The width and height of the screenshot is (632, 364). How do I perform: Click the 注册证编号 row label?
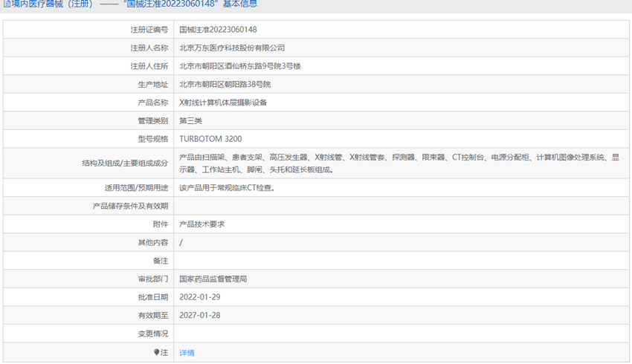point(149,30)
